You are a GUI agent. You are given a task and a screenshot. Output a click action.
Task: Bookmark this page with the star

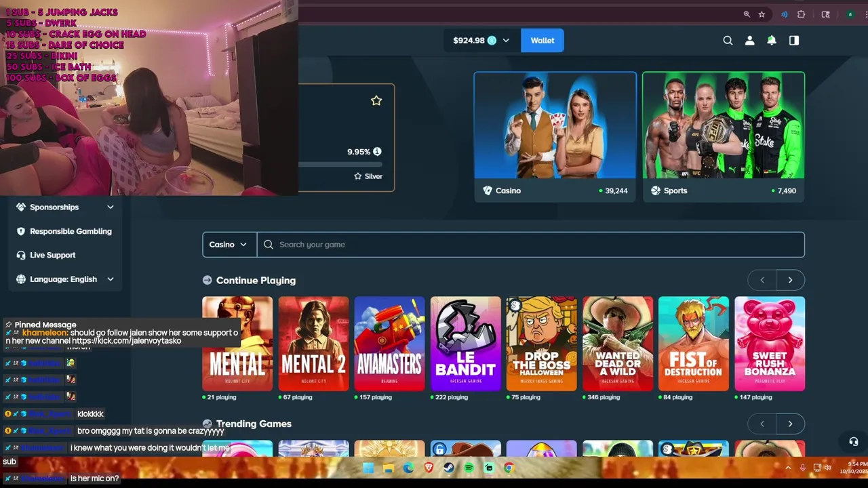(762, 14)
